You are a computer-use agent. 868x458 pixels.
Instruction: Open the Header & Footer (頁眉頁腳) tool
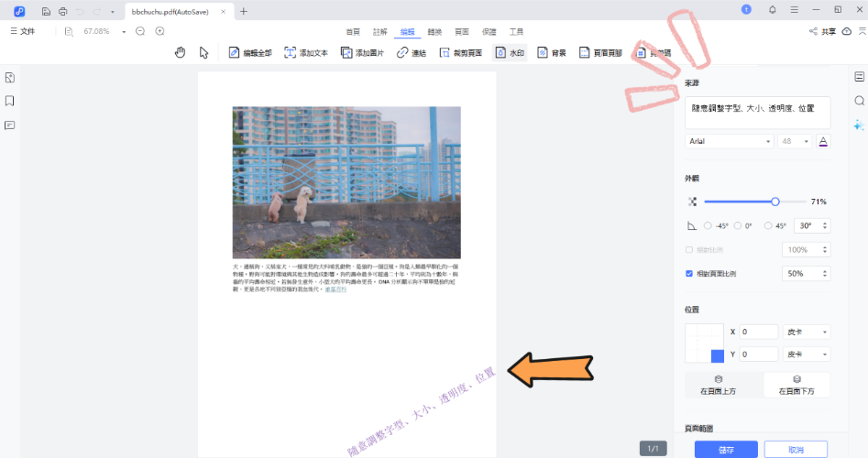tap(600, 52)
